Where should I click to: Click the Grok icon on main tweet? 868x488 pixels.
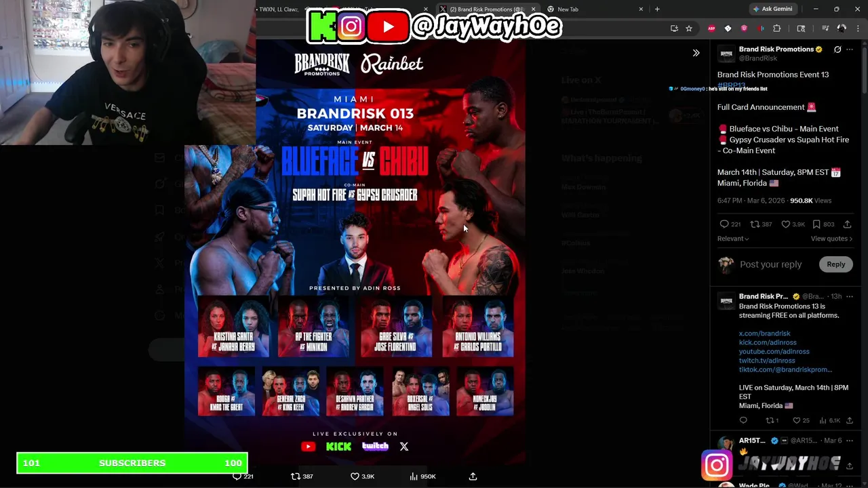[837, 49]
